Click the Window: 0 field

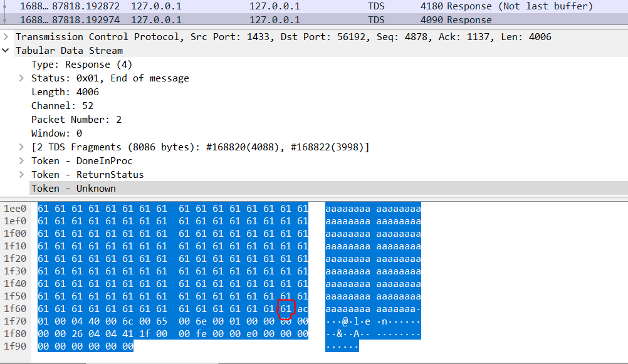click(56, 133)
